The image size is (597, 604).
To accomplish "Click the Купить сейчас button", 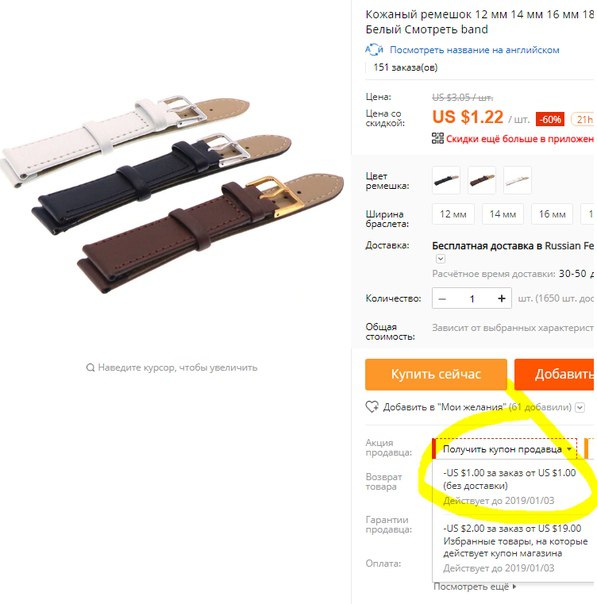I will coord(436,374).
